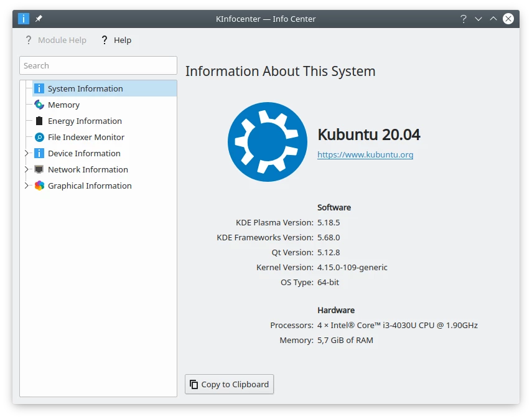Click the context help question mark button
This screenshot has height=419, width=532.
tap(463, 19)
